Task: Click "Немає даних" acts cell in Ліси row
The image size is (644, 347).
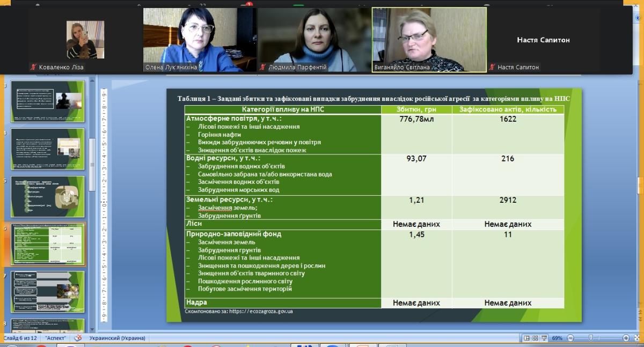Action: click(x=508, y=224)
